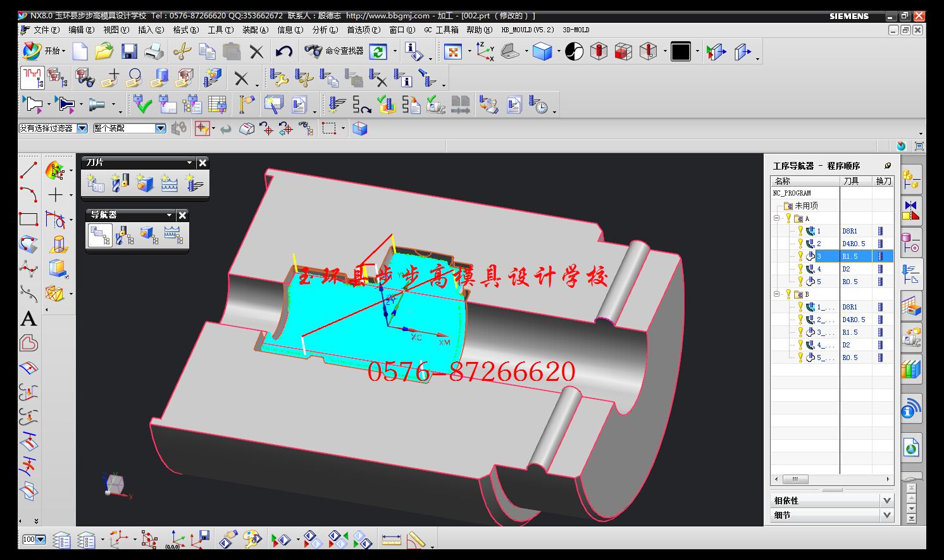944x560 pixels.
Task: Click the Copy icon in top toolbar
Action: (207, 51)
